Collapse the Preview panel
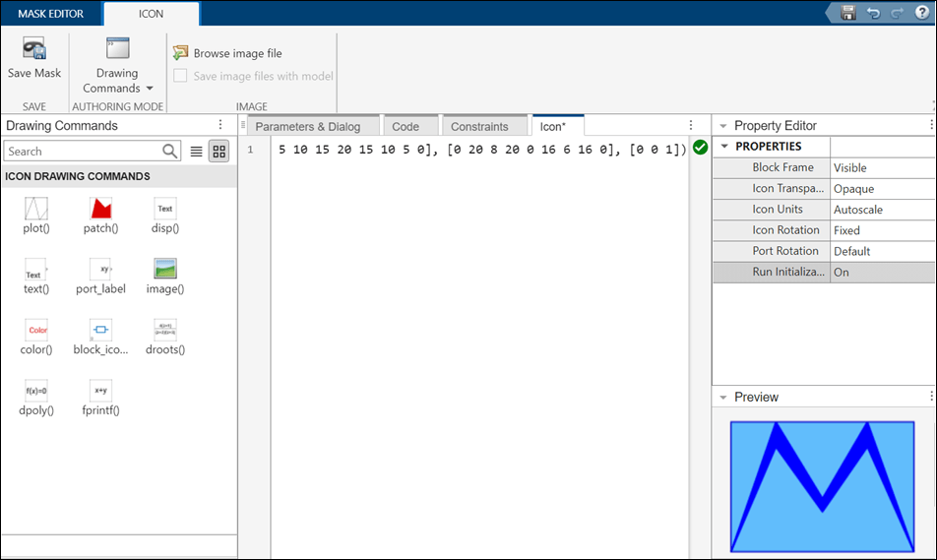 pyautogui.click(x=723, y=398)
